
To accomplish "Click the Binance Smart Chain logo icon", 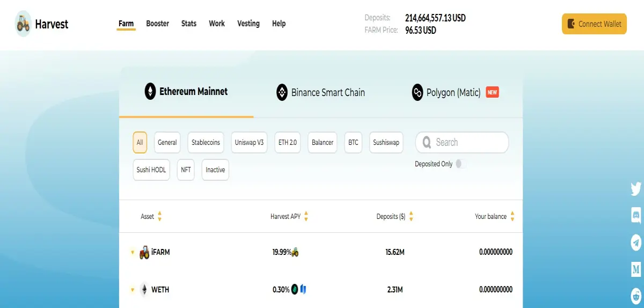I will [x=282, y=92].
